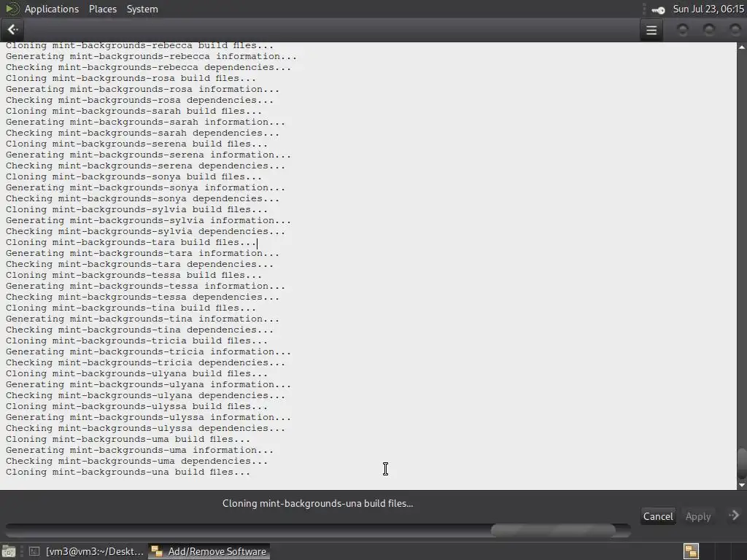Click the network key icon in tray
The height and width of the screenshot is (560, 747).
tap(658, 10)
